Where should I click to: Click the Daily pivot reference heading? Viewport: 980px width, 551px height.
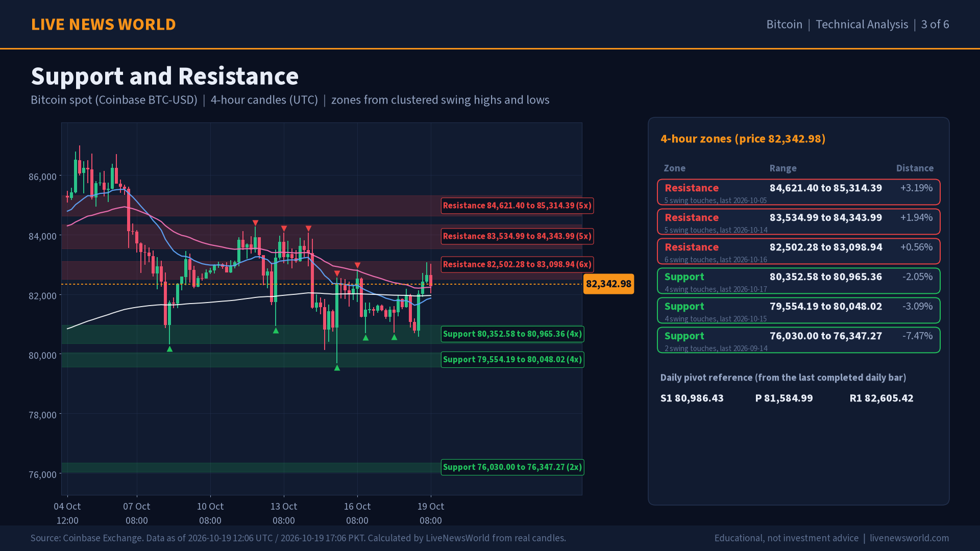tap(783, 378)
